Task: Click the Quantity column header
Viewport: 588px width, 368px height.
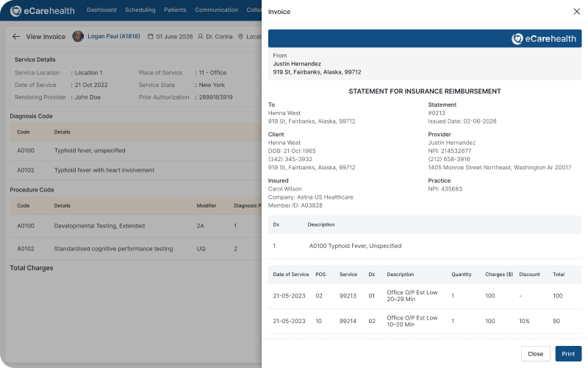Action: point(462,275)
